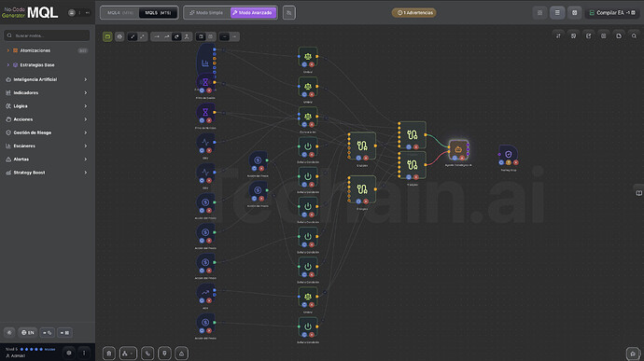The height and width of the screenshot is (361, 644).
Task: Open settings gear in bottom left footer
Action: pyautogui.click(x=69, y=353)
